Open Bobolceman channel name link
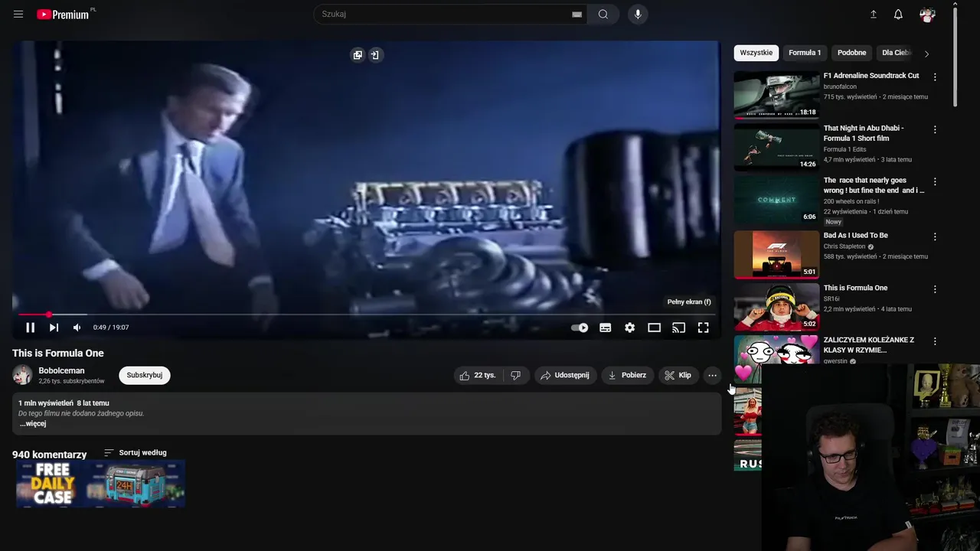 point(61,370)
